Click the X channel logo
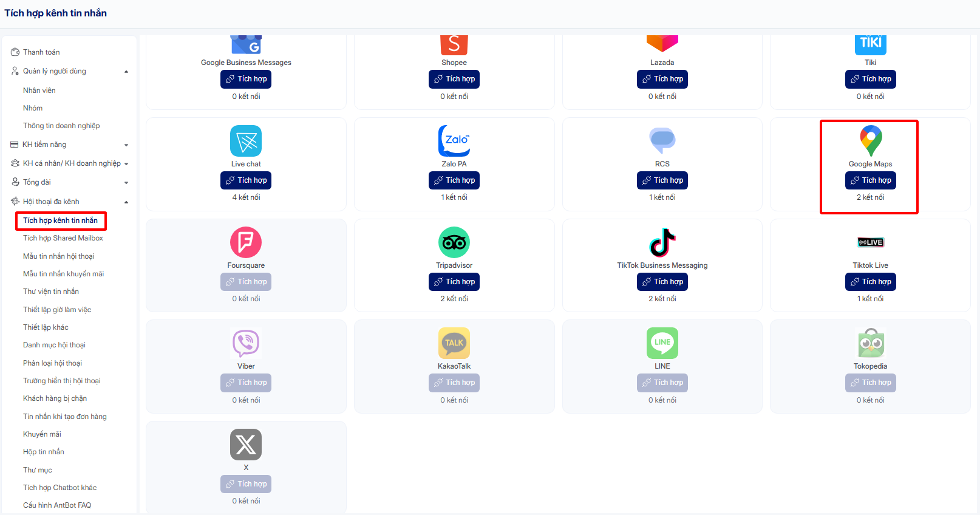 pos(246,445)
